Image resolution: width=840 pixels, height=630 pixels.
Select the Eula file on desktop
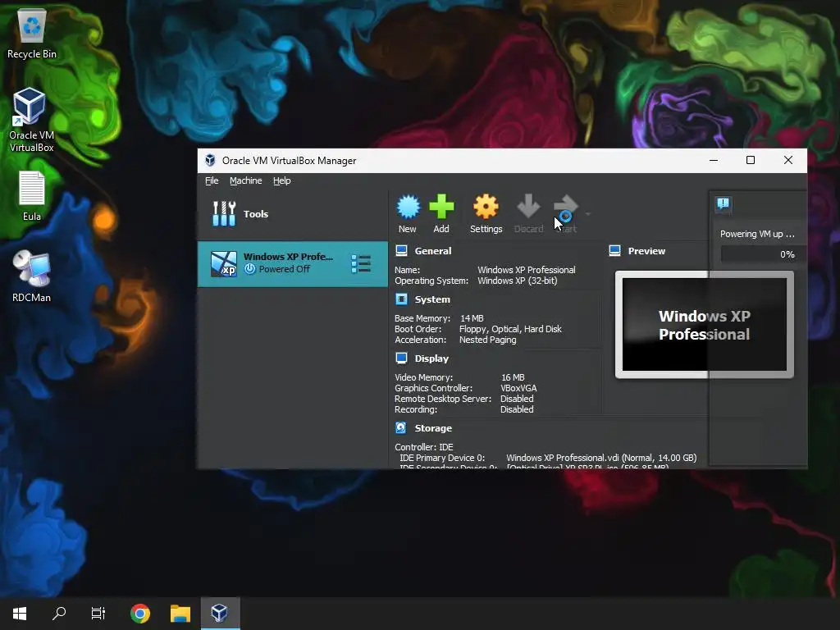(32, 196)
